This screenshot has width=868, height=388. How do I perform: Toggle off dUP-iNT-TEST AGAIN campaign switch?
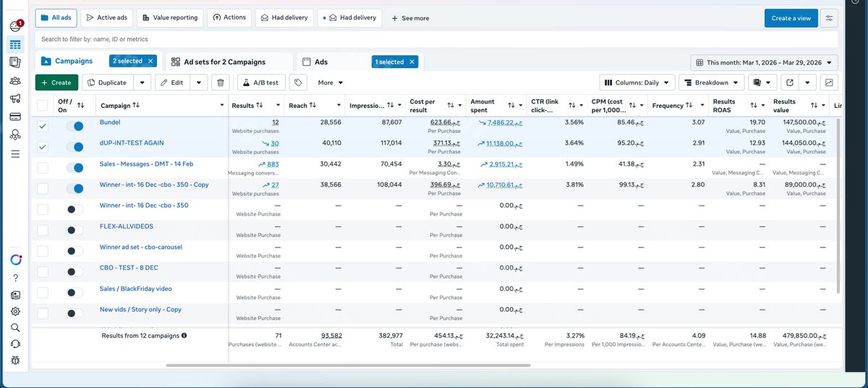tap(75, 147)
